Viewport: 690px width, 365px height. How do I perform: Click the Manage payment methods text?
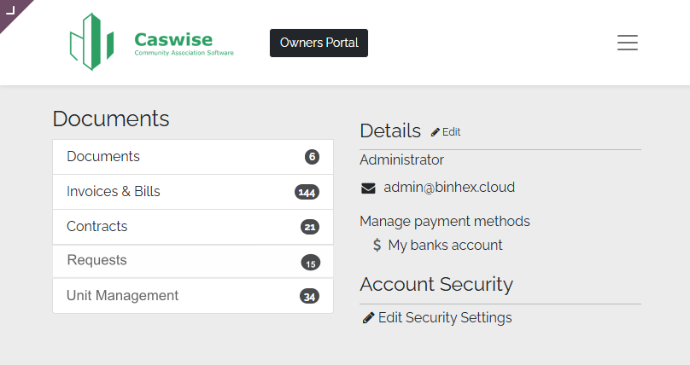tap(444, 221)
